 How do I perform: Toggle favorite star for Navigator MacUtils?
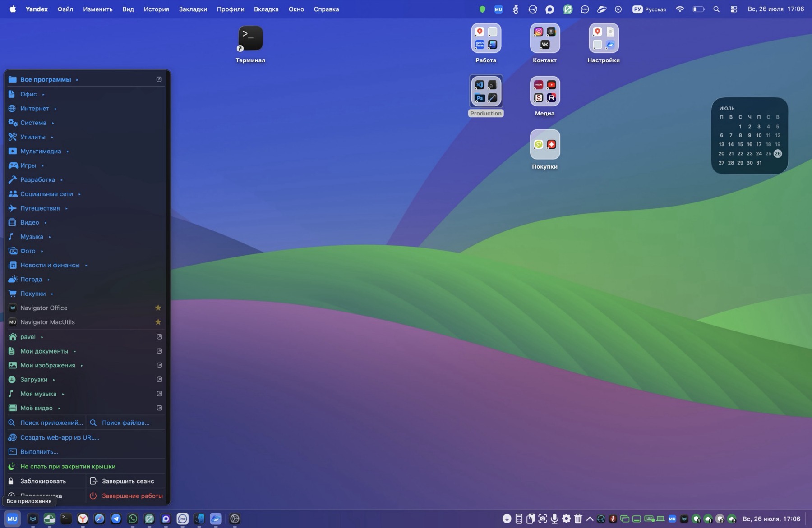click(x=158, y=322)
